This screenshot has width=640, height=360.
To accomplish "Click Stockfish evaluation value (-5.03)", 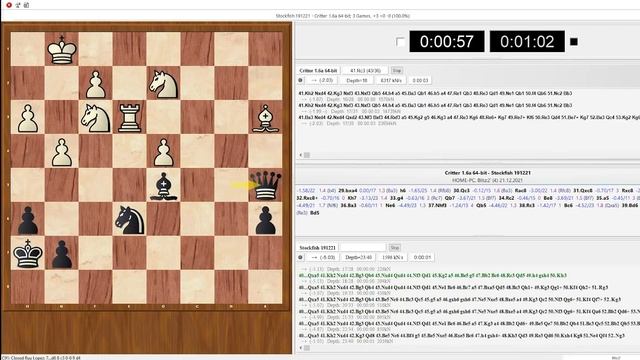I will [x=323, y=257].
